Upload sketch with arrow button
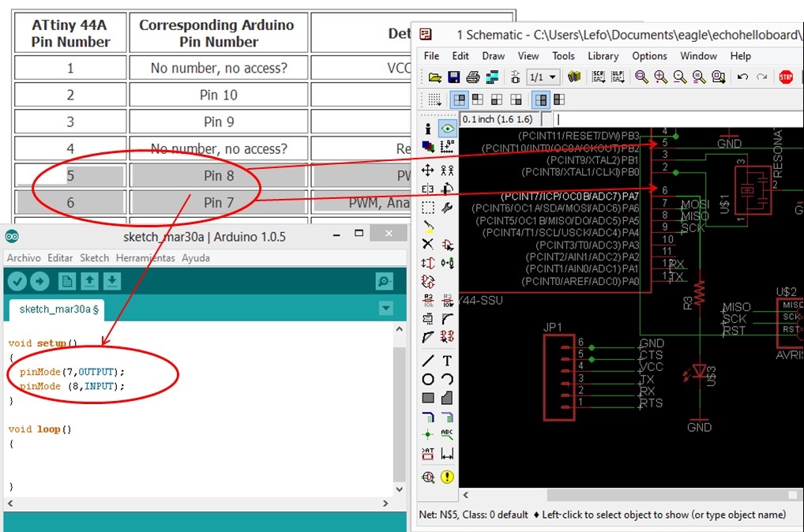Screen dimensions: 804x532 (x=39, y=281)
